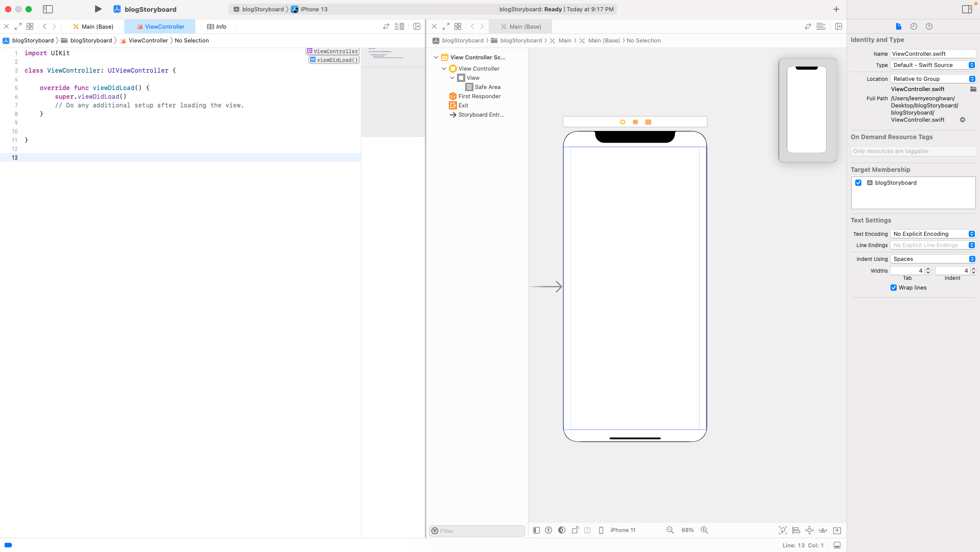Reveal ViewController.swift in Finder via the arrow icon
The height and width of the screenshot is (552, 980).
[963, 120]
